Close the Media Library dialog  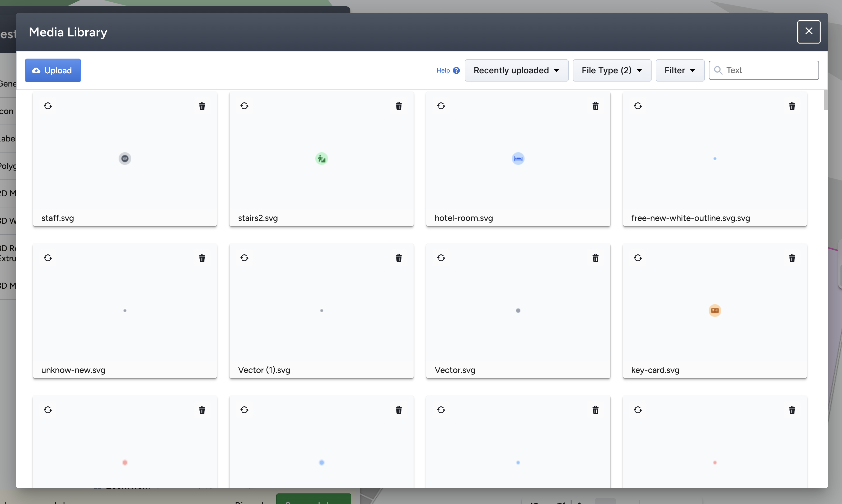808,32
